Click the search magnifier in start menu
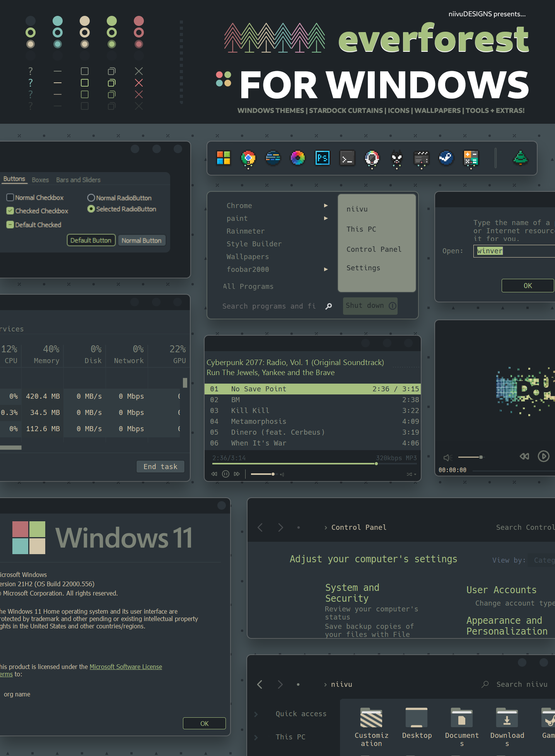This screenshot has width=555, height=756. pos(328,306)
